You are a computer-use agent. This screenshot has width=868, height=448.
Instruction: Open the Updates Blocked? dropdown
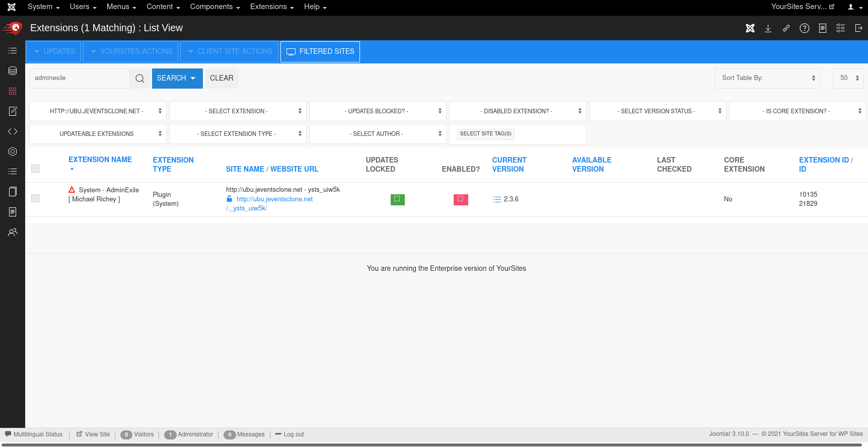point(378,111)
